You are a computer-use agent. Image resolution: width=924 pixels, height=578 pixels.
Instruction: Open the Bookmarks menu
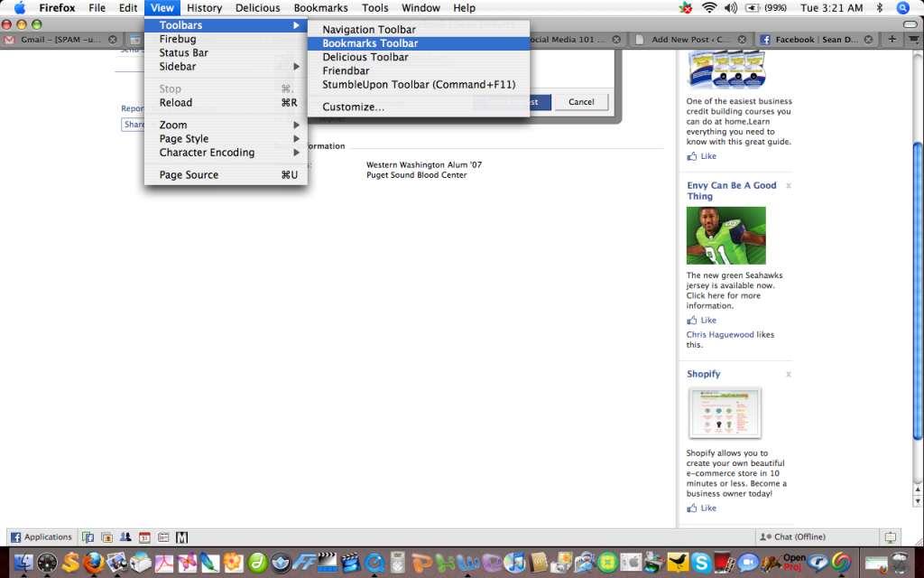tap(320, 7)
